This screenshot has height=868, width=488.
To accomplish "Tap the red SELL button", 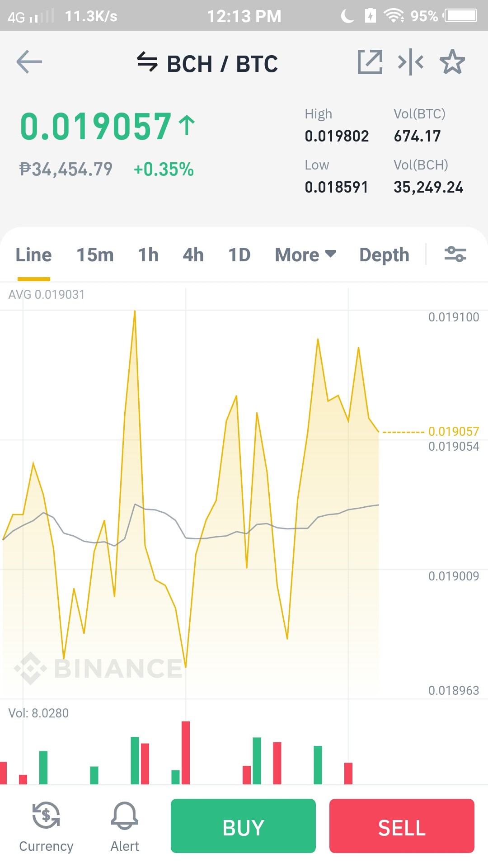I will [402, 826].
